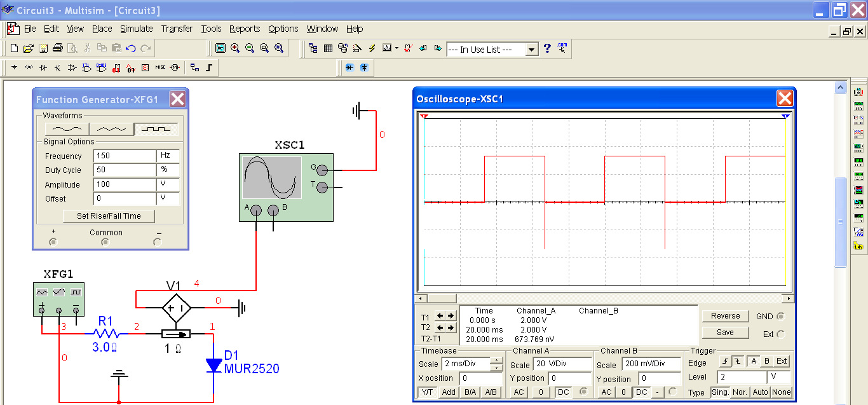The height and width of the screenshot is (405, 868).
Task: Click the Print toolbar icon
Action: pos(58,48)
